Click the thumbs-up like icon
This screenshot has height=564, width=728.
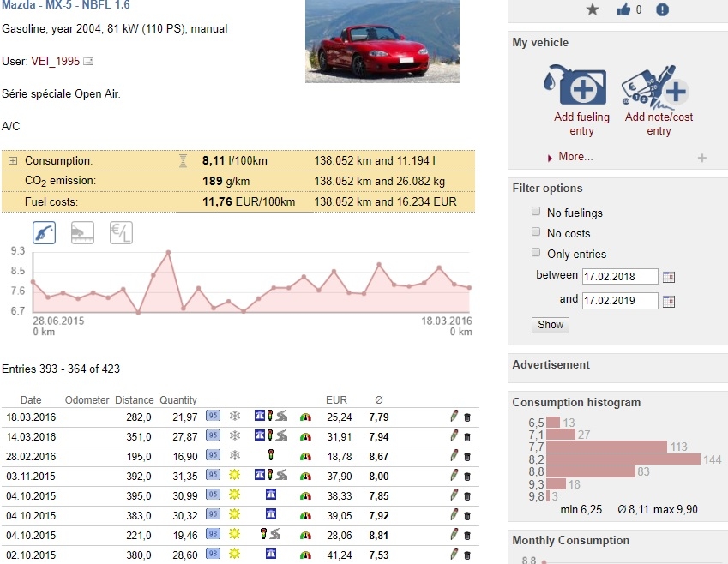pos(623,9)
